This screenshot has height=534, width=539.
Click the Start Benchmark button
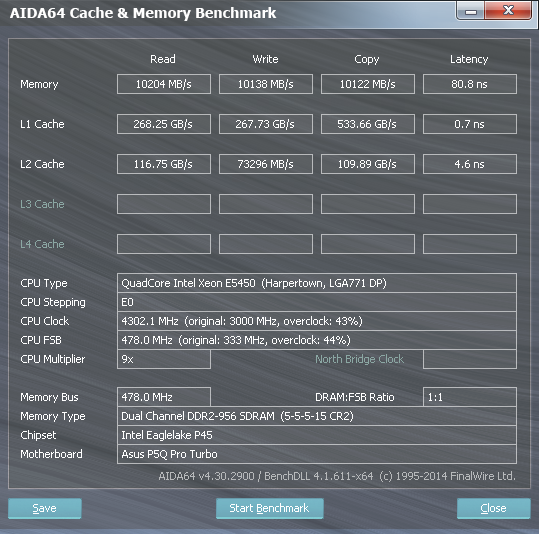270,508
